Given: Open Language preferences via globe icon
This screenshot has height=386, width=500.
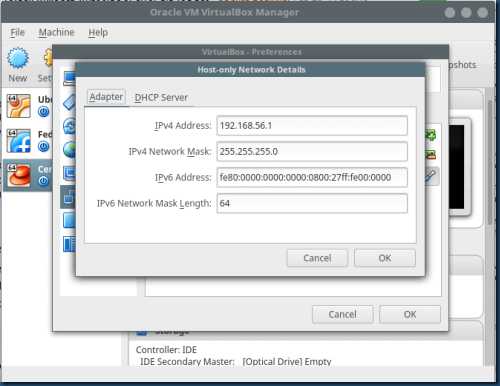Looking at the screenshot, I should (69, 149).
